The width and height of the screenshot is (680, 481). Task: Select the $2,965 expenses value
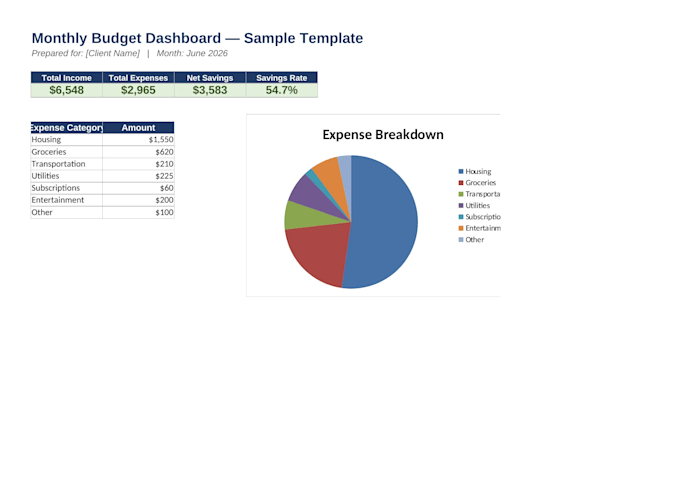click(138, 90)
